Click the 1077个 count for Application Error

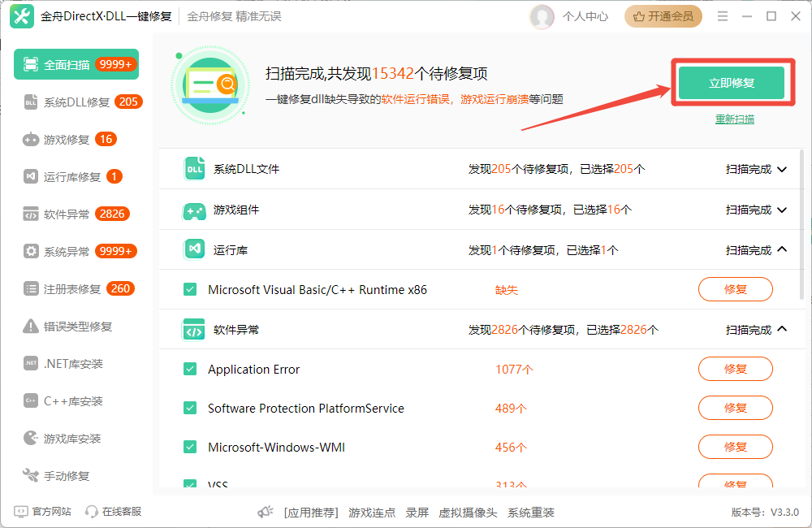click(x=514, y=370)
